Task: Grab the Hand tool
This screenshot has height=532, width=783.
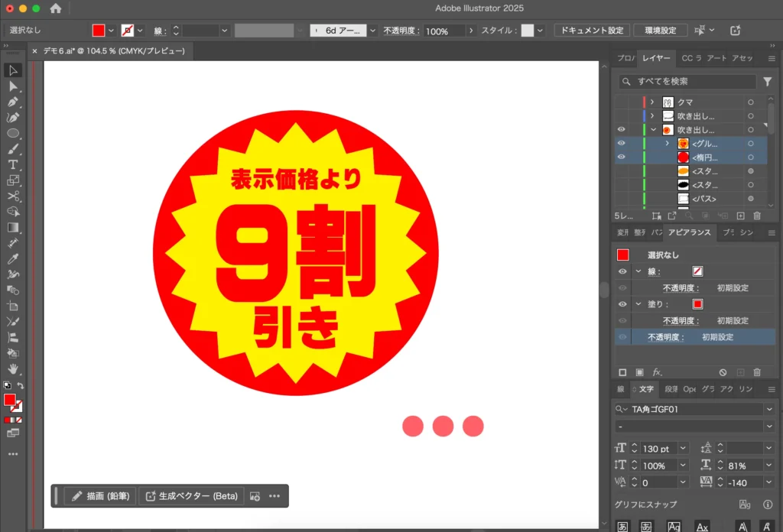Action: (12, 369)
